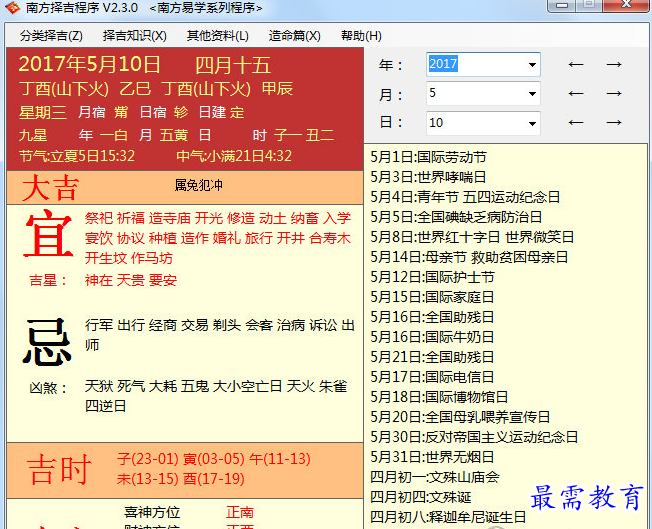Click the 喜神方位 label

tap(152, 512)
